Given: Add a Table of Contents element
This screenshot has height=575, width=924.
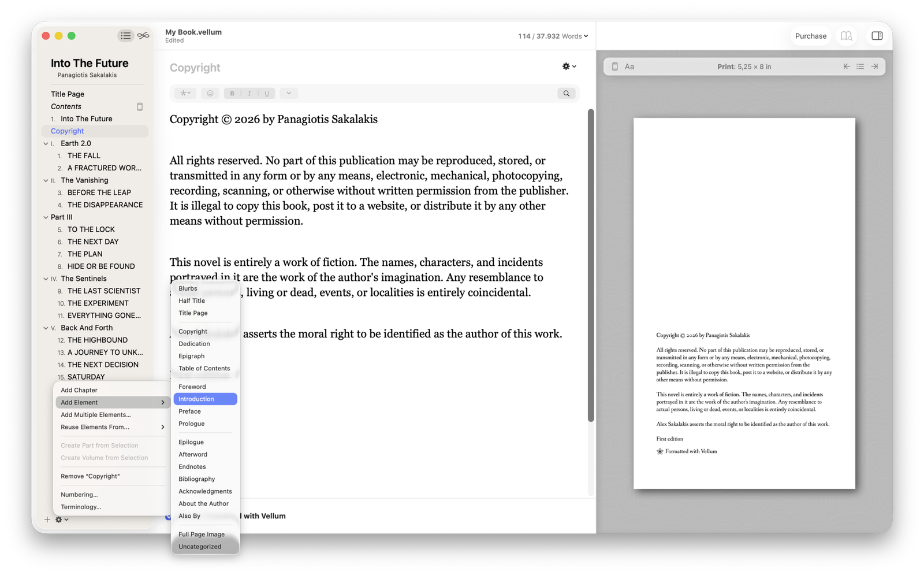Looking at the screenshot, I should 205,368.
